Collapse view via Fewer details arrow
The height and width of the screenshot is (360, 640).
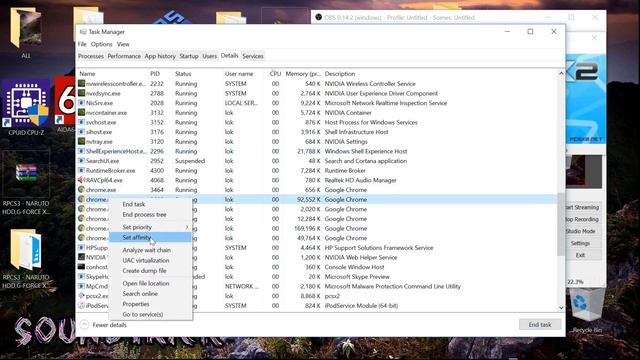click(x=84, y=325)
